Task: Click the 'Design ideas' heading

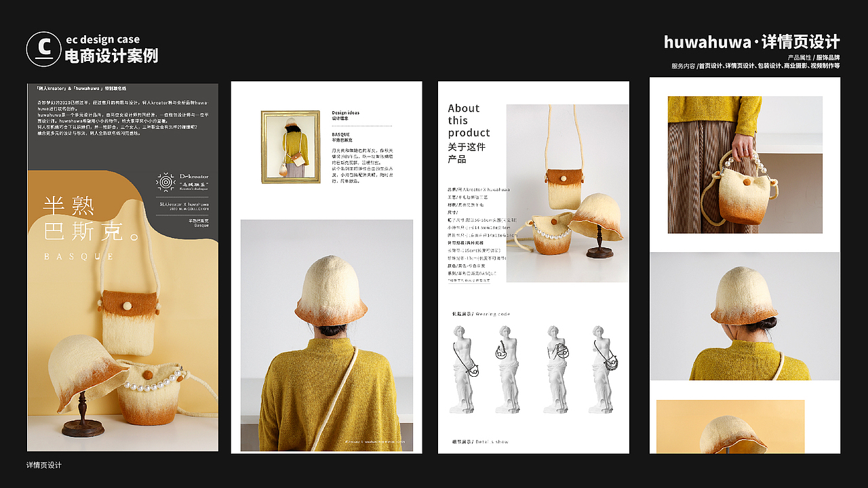Action: pos(345,113)
